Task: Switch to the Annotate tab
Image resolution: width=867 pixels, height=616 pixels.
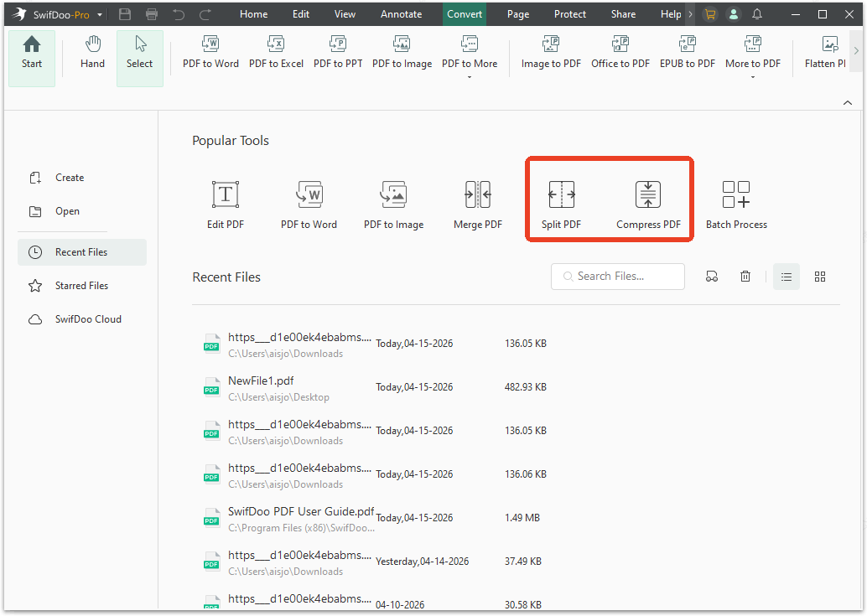Action: click(401, 13)
